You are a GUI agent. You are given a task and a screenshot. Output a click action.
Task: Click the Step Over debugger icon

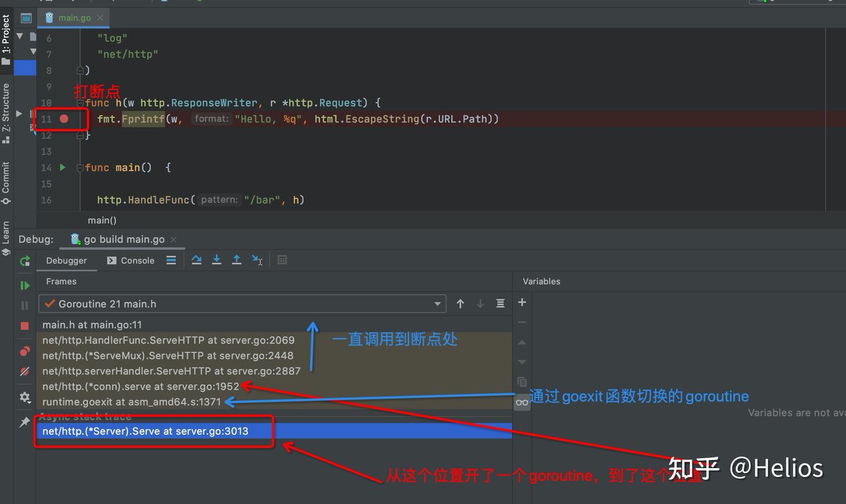pos(196,260)
